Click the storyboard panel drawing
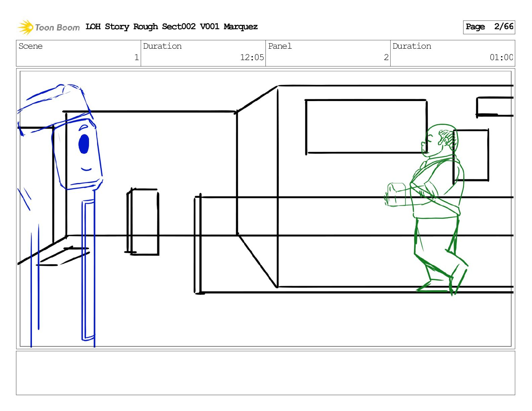 266,209
